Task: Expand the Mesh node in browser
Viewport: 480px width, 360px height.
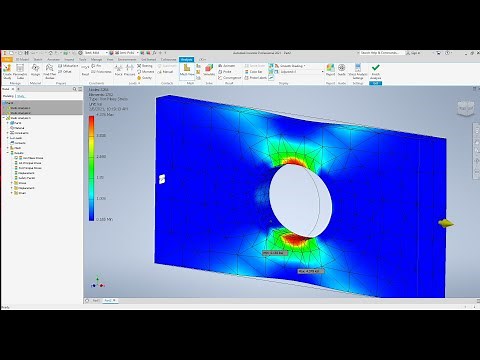Action: 8,148
